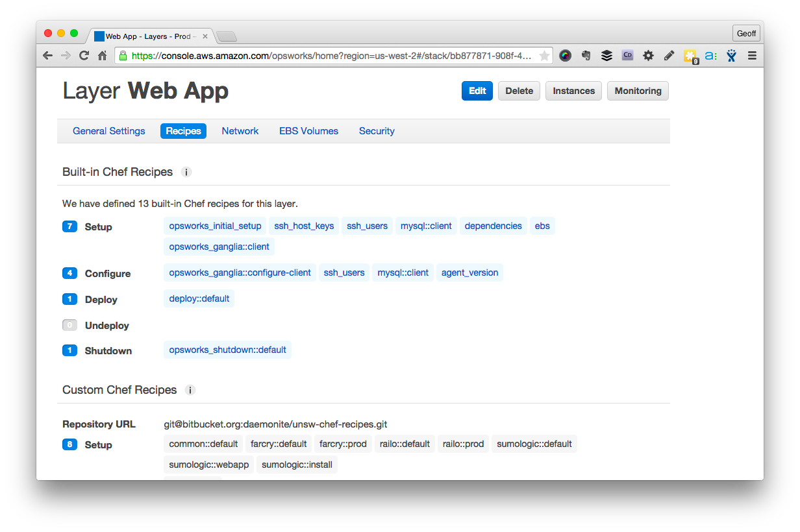Image resolution: width=800 pixels, height=532 pixels.
Task: Open the deploy::default recipe link
Action: [x=199, y=298]
